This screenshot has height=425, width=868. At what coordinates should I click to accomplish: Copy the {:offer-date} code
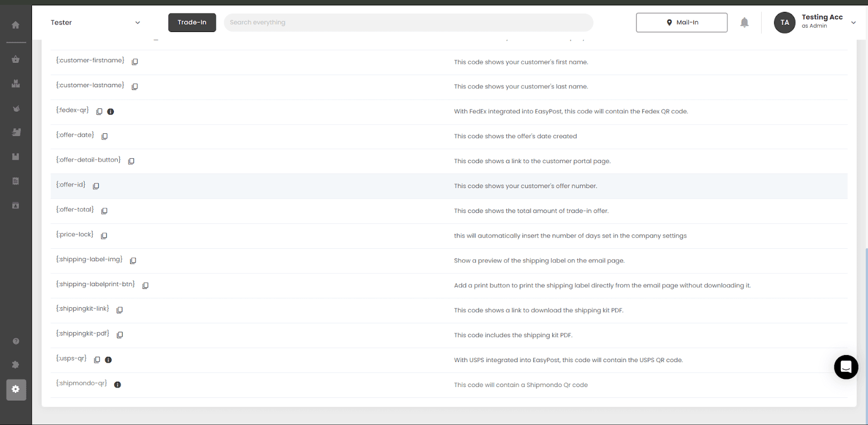[105, 137]
